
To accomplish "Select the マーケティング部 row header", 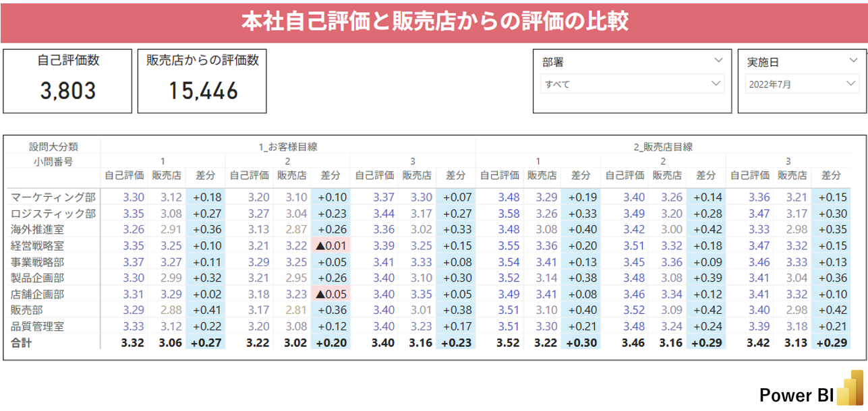I will pos(53,197).
